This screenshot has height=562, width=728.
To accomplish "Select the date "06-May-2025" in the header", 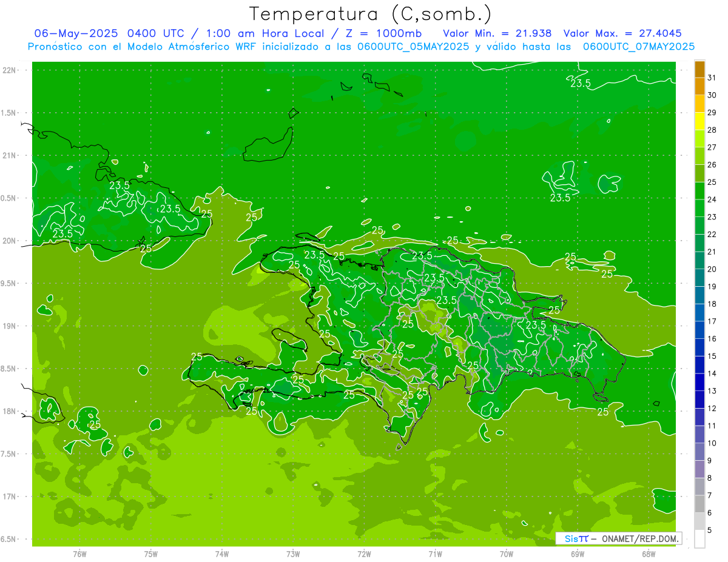I will point(77,33).
